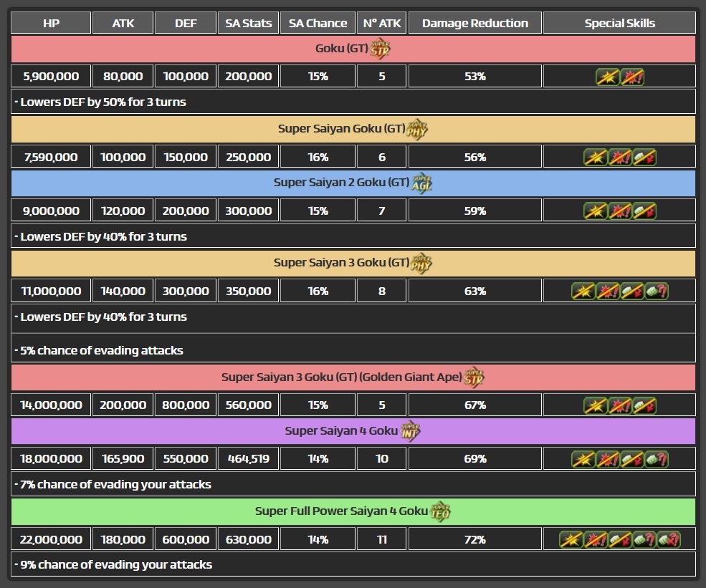This screenshot has height=588, width=706.
Task: Click the slashed yellow burst icon in the 7,590,000 HP row
Action: pyautogui.click(x=595, y=158)
